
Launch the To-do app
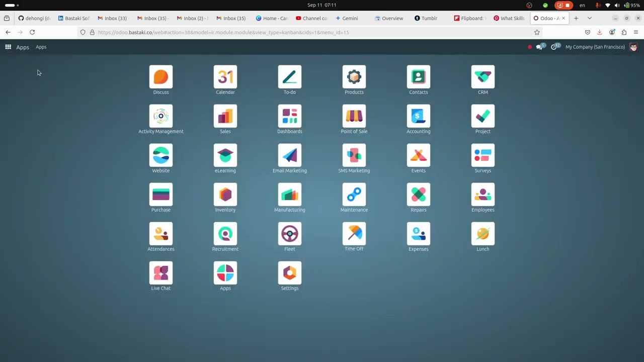(290, 77)
